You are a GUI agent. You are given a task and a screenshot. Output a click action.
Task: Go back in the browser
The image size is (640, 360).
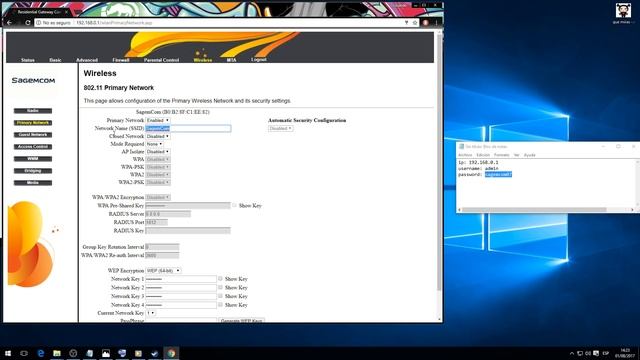(9, 23)
